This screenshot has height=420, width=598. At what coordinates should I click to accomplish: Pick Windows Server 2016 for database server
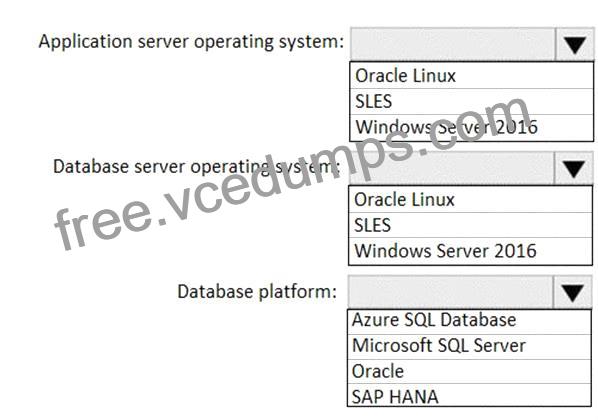coord(470,251)
